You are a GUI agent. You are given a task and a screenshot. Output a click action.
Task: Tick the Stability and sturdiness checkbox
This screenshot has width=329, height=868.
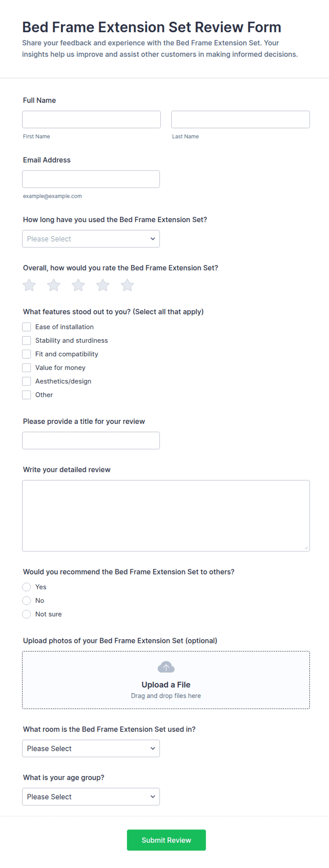[27, 340]
